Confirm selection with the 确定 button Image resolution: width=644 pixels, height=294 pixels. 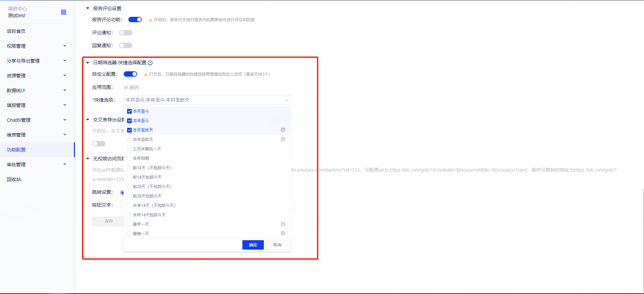pyautogui.click(x=253, y=245)
